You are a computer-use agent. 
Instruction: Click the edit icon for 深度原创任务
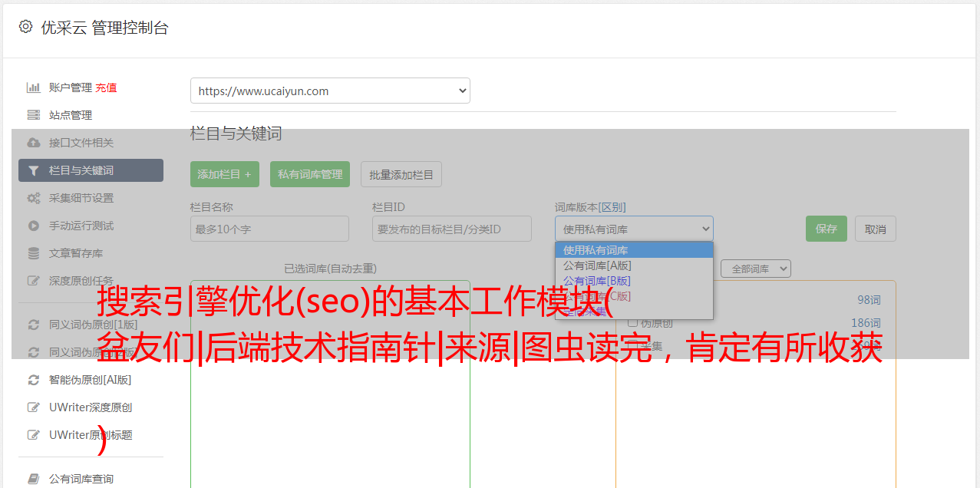point(34,281)
